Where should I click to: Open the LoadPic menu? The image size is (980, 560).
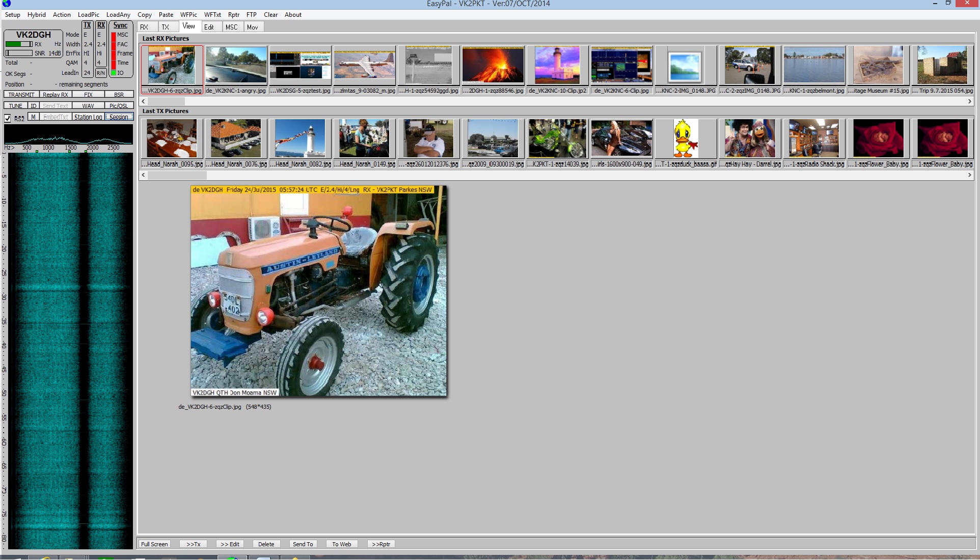[x=88, y=15]
